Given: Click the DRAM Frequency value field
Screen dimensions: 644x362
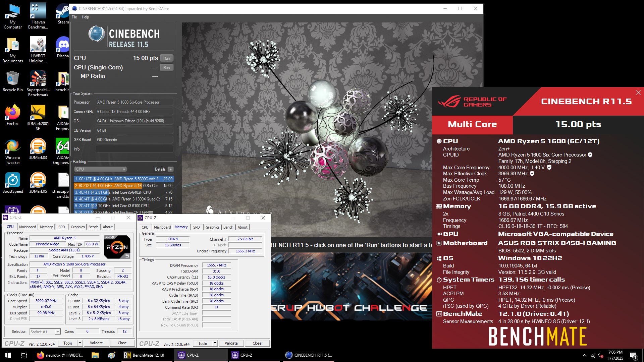Looking at the screenshot, I should 217,265.
